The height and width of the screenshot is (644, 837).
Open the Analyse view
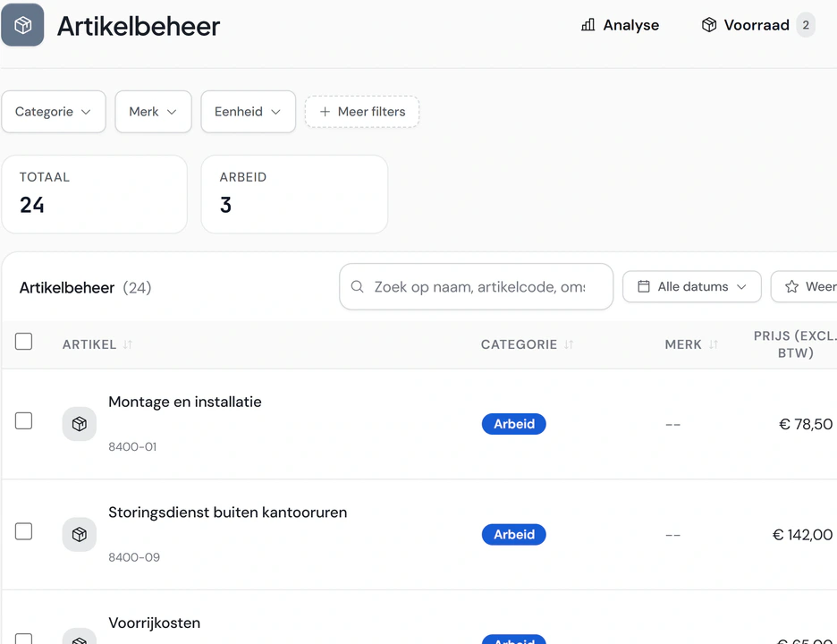pyautogui.click(x=620, y=25)
